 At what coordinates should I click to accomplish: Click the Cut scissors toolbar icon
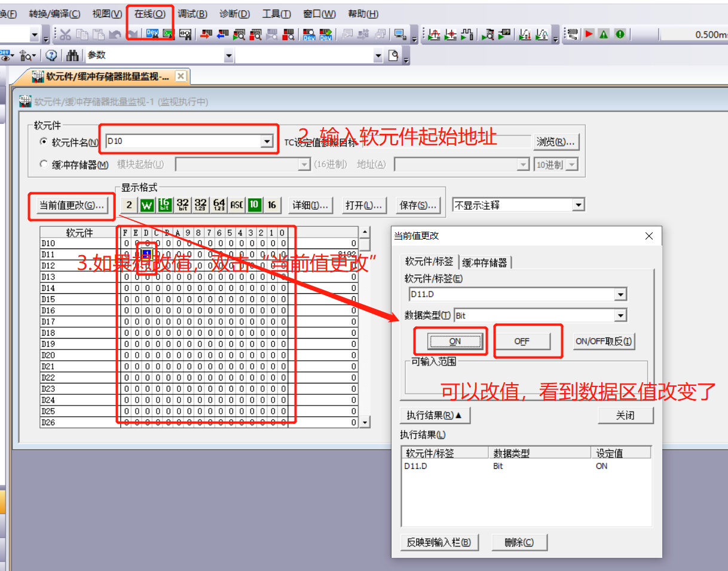65,35
